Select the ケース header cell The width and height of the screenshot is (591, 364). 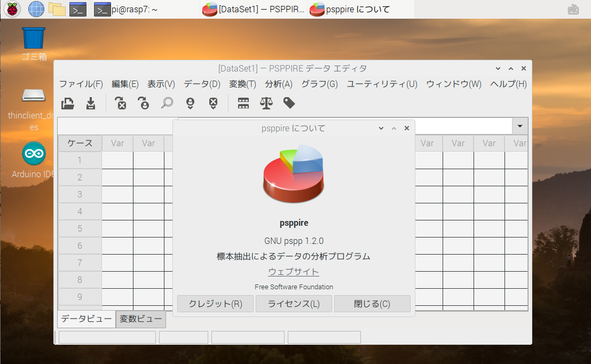[x=80, y=143]
